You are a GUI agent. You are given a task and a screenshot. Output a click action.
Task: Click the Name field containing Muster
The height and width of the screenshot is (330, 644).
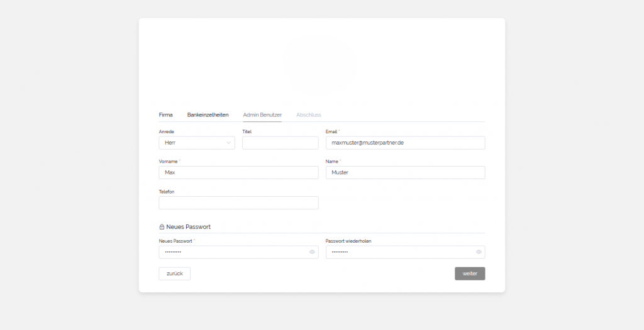click(405, 172)
